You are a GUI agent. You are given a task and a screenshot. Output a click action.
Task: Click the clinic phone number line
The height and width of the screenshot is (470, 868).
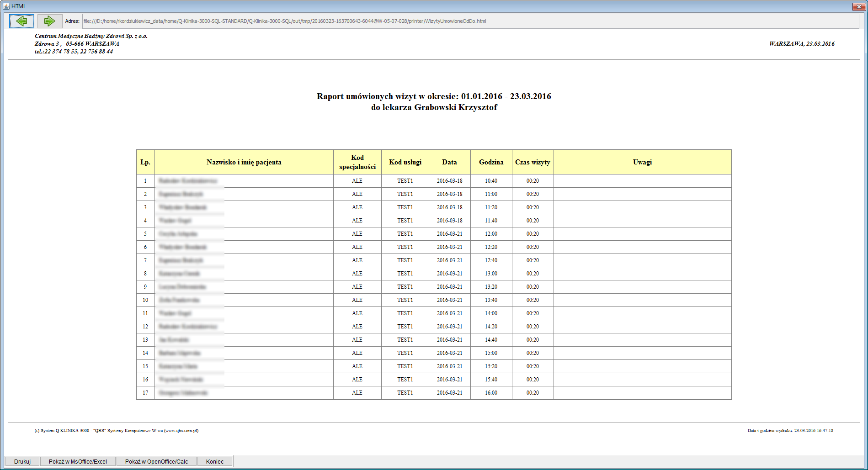coord(74,52)
